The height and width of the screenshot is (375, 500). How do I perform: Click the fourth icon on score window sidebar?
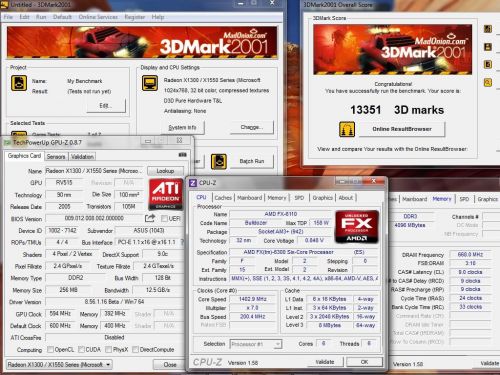[x=488, y=82]
